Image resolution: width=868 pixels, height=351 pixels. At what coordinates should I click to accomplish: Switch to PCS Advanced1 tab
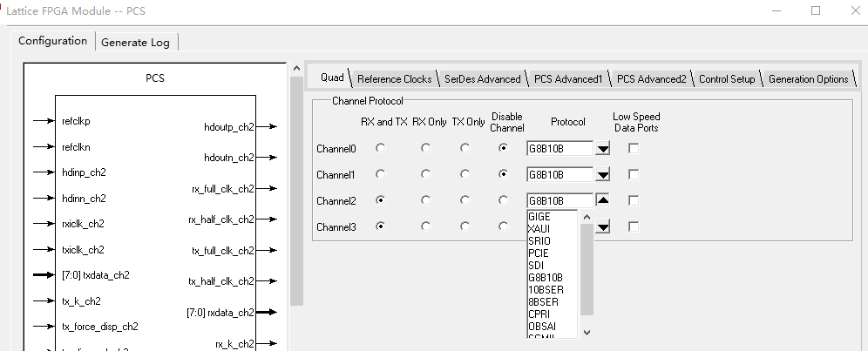point(568,79)
